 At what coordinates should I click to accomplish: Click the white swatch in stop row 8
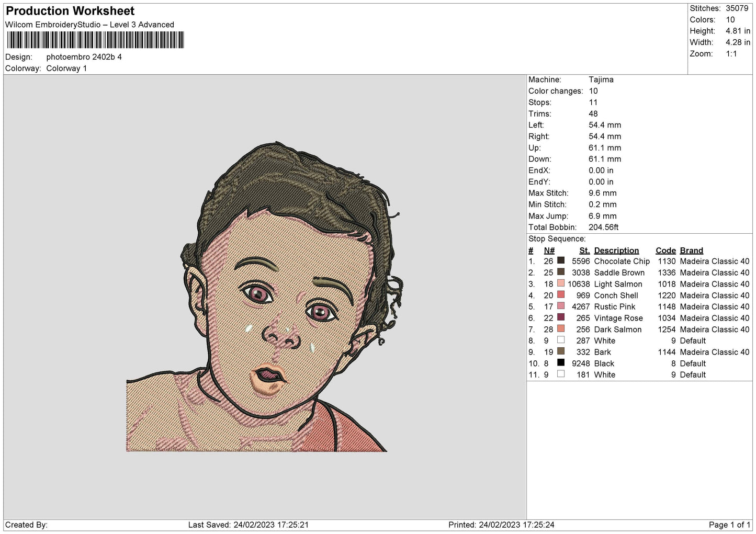click(x=561, y=340)
